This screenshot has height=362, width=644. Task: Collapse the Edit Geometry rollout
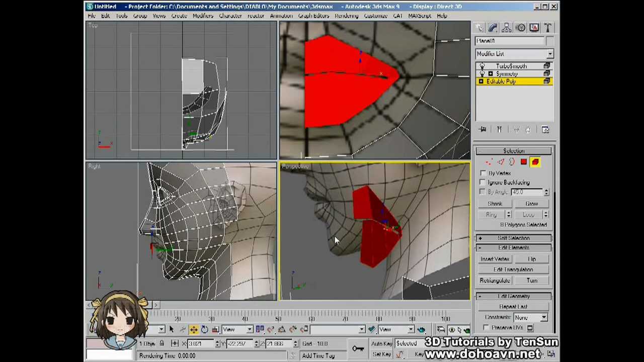pyautogui.click(x=514, y=296)
